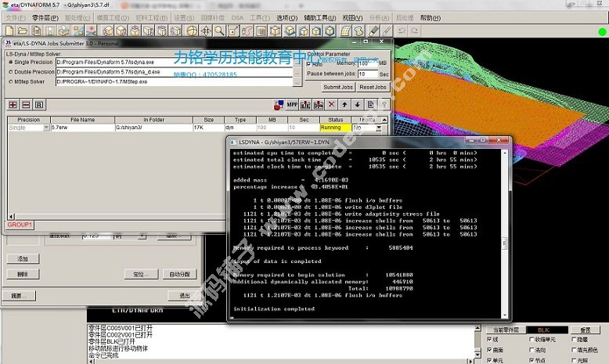Open the 零件层(P) menu
The image size is (609, 364).
pos(45,18)
